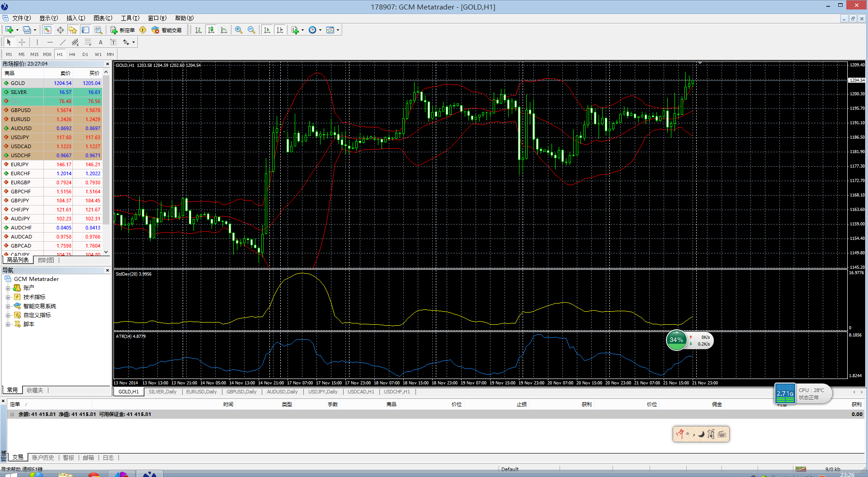Switch to the EURUSD,Daily chart tab
Screen dimensions: 868x477
[x=201, y=392]
